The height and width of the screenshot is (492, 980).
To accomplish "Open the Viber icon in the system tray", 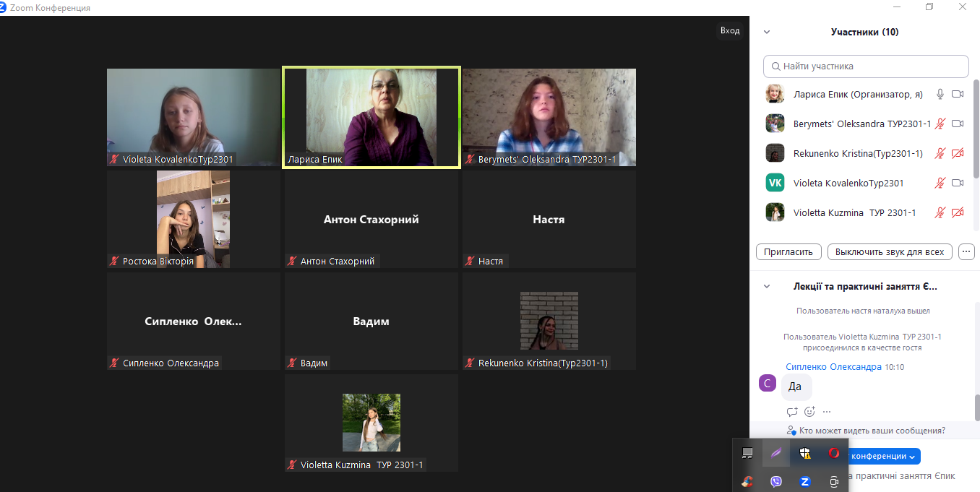I will pos(776,481).
